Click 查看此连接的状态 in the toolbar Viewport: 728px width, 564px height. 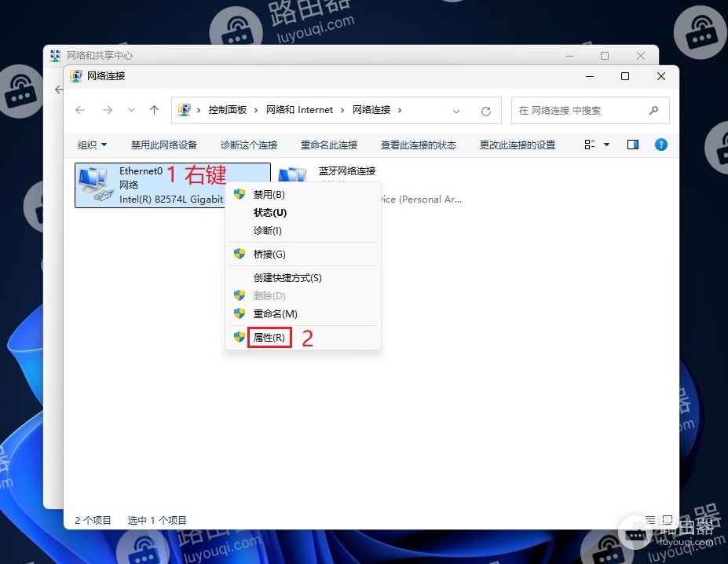[x=419, y=145]
